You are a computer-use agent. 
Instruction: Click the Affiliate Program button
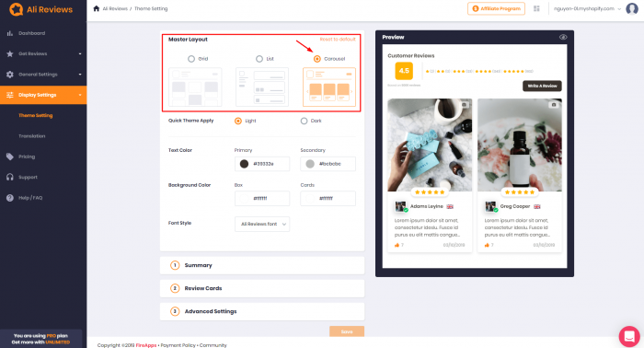tap(496, 8)
